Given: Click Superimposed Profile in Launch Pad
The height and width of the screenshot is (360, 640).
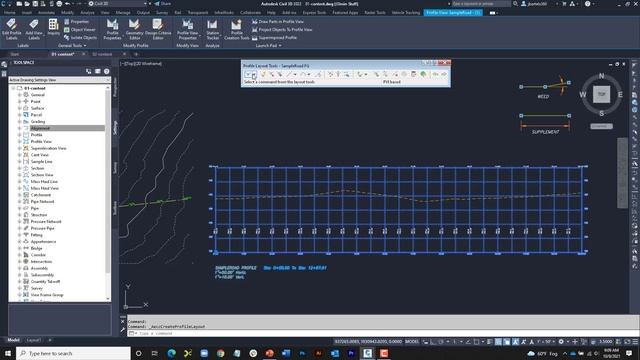Looking at the screenshot, I should point(274,38).
